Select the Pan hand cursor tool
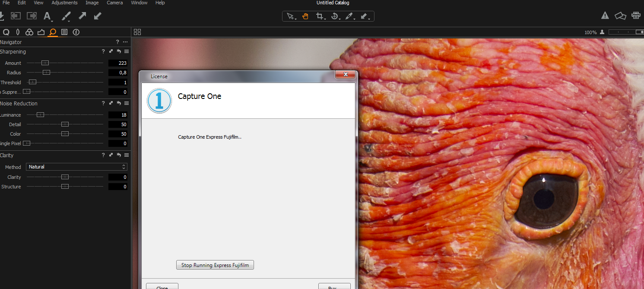Image resolution: width=644 pixels, height=289 pixels. (x=305, y=16)
